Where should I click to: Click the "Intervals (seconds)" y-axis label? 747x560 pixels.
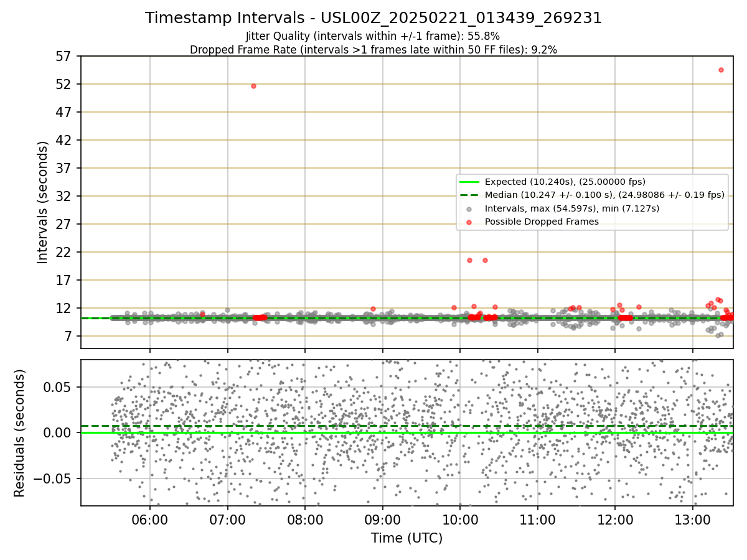[43, 202]
